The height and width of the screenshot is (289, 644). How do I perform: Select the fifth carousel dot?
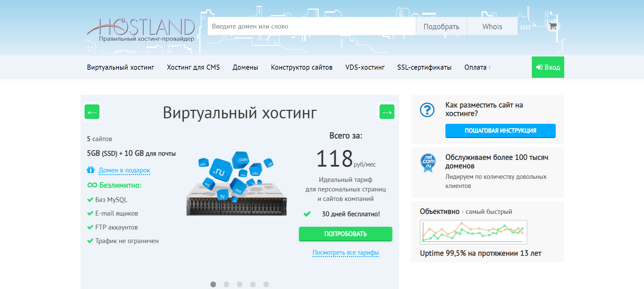point(266,284)
